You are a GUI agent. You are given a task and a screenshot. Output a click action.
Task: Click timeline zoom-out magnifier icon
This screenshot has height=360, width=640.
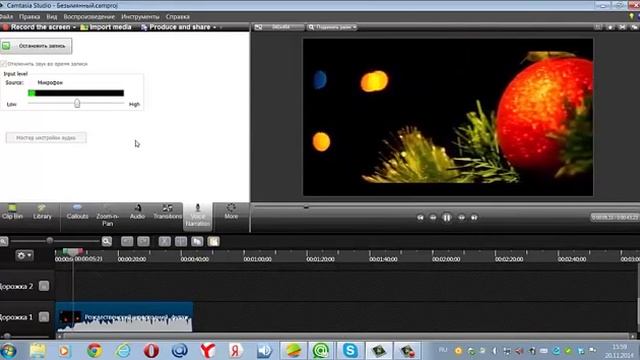point(4,241)
